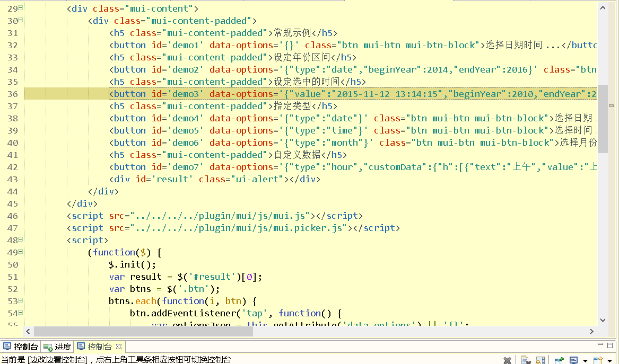Click the open new console icon
The image size is (619, 364).
(x=598, y=360)
